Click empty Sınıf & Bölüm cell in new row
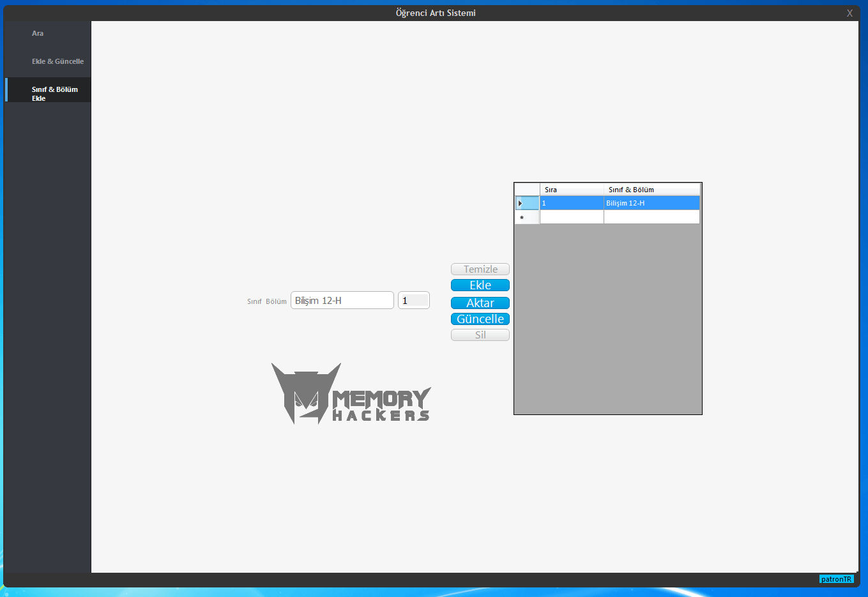The image size is (868, 597). coord(651,217)
